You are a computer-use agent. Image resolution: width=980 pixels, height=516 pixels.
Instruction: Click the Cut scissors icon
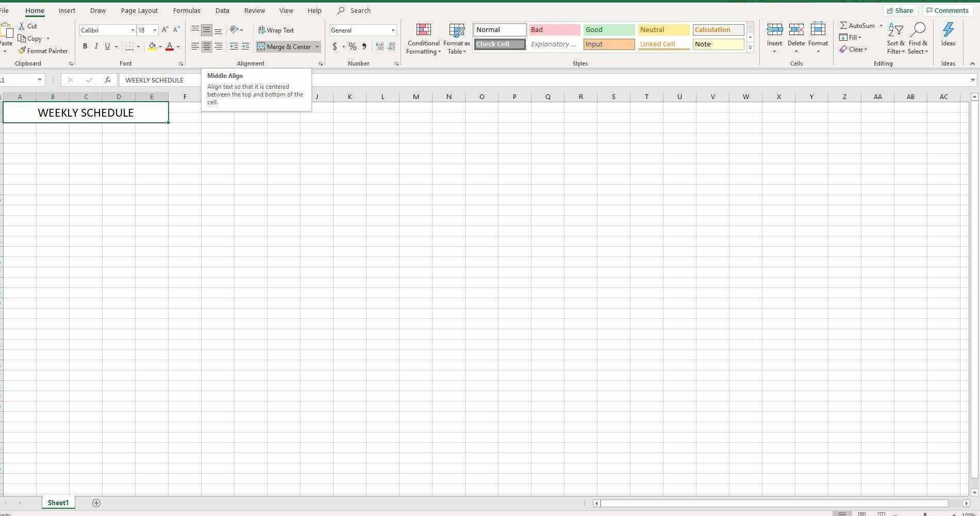pos(22,26)
